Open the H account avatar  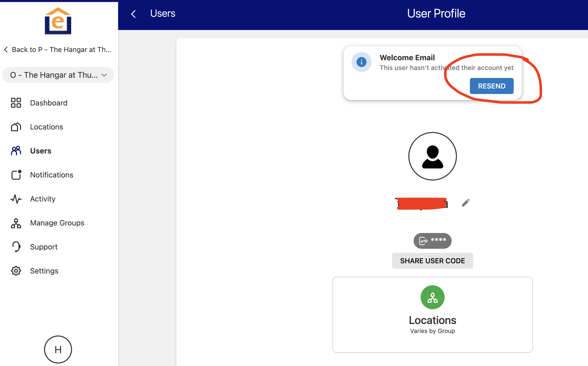click(58, 349)
